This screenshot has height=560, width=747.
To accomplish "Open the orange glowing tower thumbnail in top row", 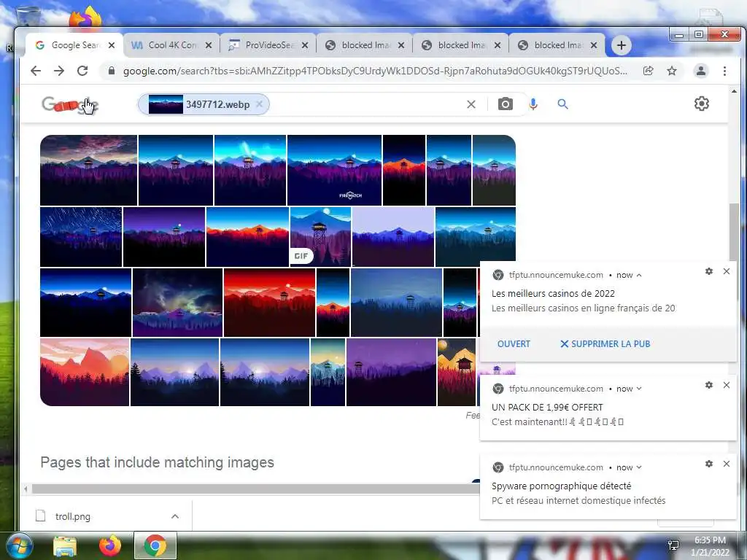I will pos(404,170).
